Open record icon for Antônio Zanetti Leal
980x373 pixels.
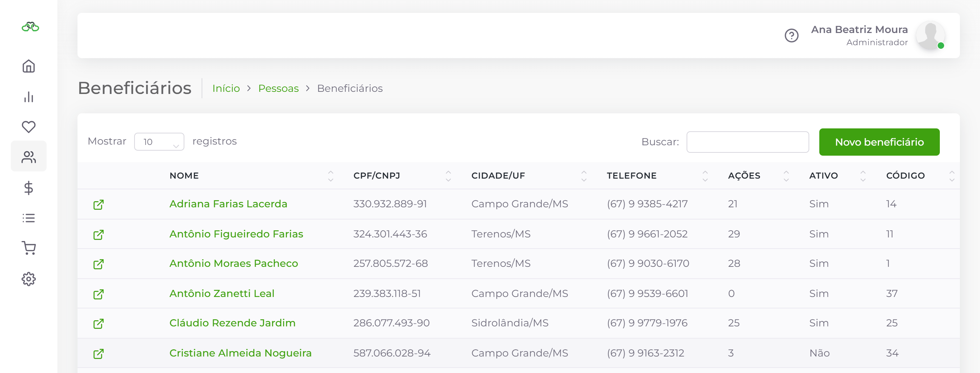click(x=99, y=294)
